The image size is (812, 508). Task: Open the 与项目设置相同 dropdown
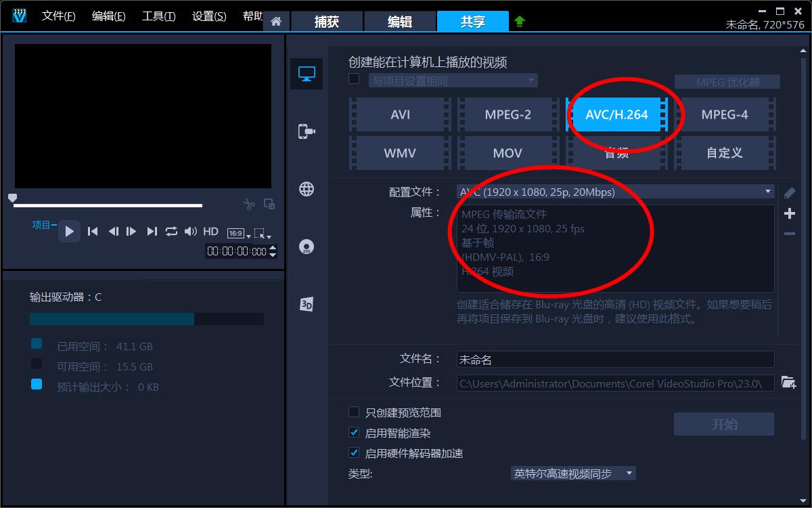(453, 81)
